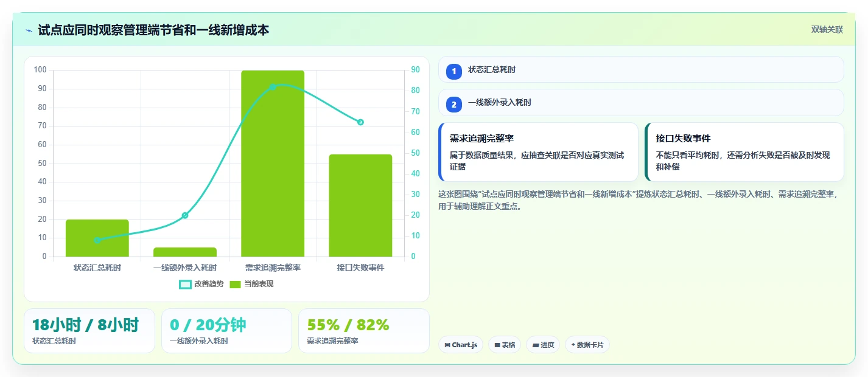This screenshot has width=868, height=377.
Task: Click the lightning icon beside the title
Action: [x=29, y=30]
